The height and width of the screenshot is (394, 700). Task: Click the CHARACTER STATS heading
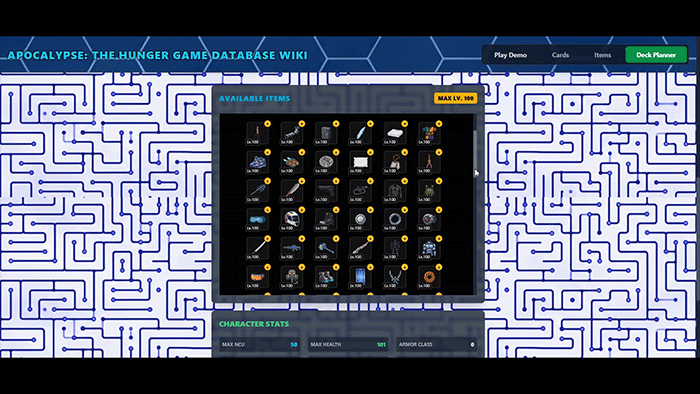click(254, 324)
